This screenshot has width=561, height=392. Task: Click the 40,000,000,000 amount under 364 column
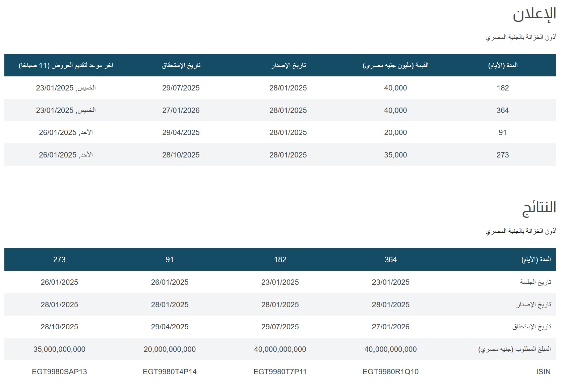(391, 349)
